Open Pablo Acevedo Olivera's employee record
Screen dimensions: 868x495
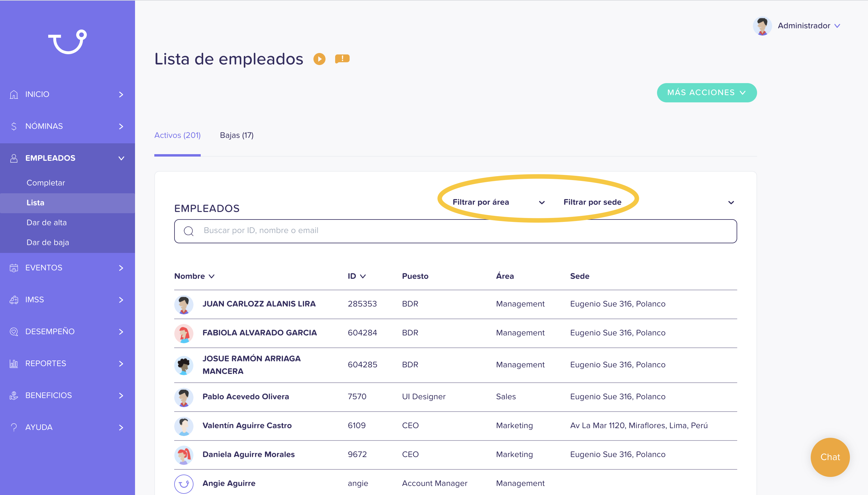[245, 397]
